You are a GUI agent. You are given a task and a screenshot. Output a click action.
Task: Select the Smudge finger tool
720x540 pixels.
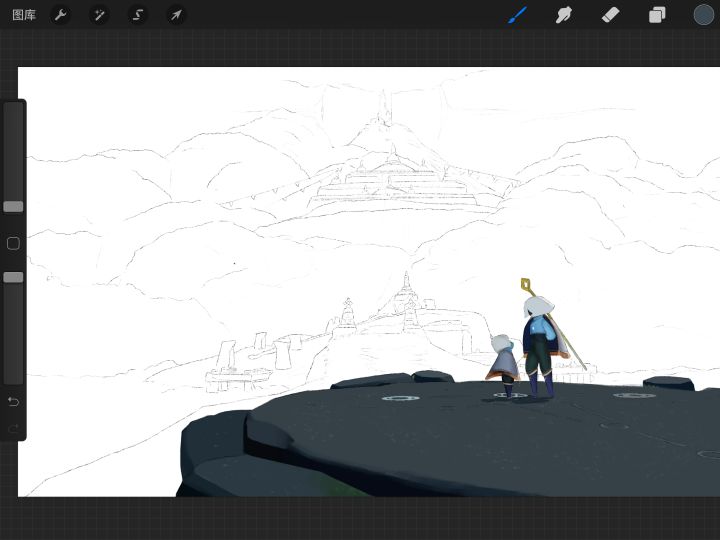(x=564, y=15)
